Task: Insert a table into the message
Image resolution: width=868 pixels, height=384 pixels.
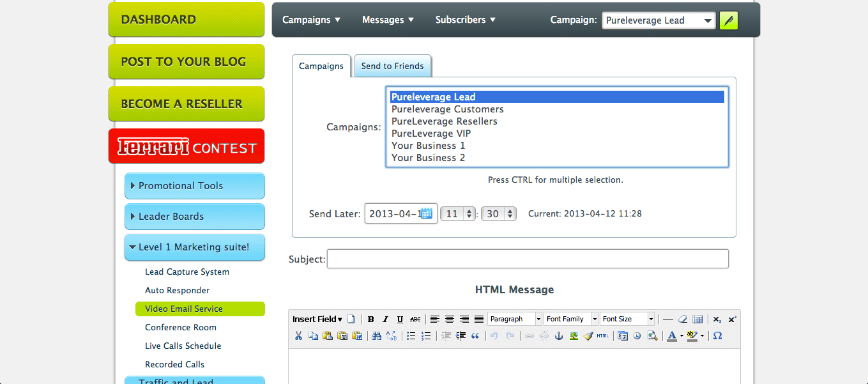Action: [697, 319]
